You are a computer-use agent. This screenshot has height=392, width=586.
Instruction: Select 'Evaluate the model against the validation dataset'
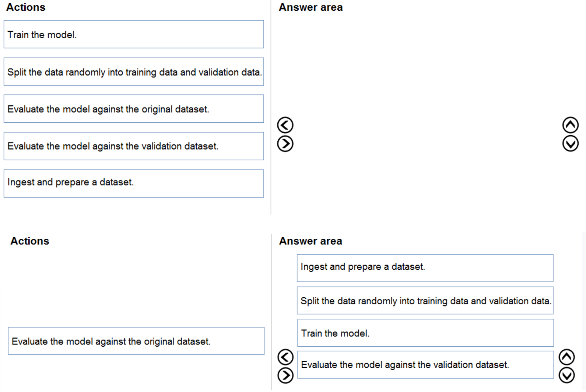tap(133, 146)
